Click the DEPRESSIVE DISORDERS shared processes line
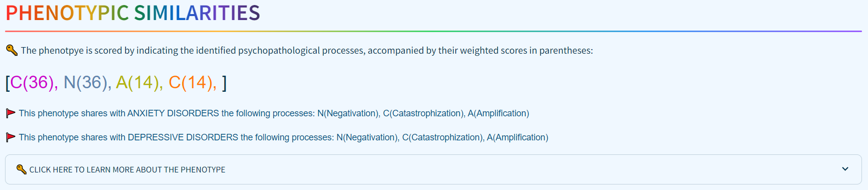This screenshot has height=190, width=868. [x=283, y=137]
